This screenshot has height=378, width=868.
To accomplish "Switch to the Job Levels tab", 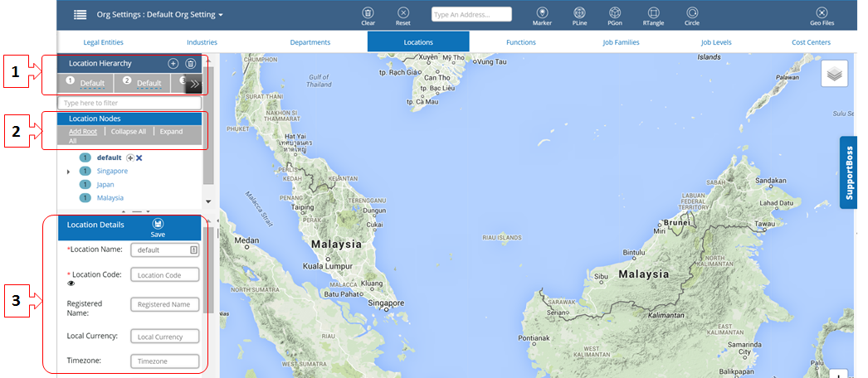I will coord(716,42).
